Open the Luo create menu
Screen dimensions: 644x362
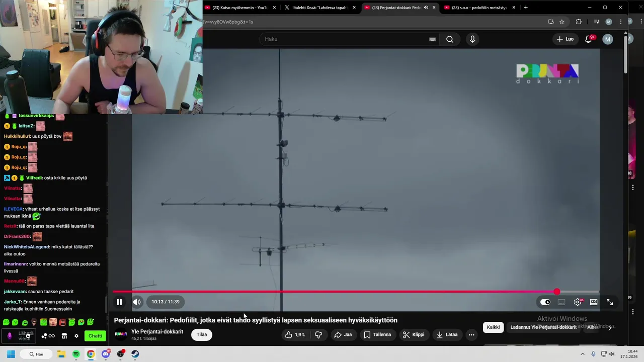565,39
